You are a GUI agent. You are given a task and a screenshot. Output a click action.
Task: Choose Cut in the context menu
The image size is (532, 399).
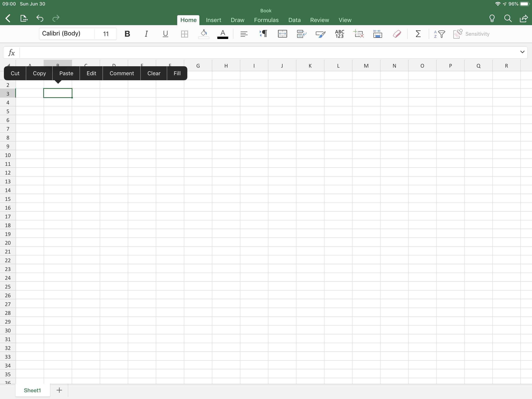tap(15, 73)
